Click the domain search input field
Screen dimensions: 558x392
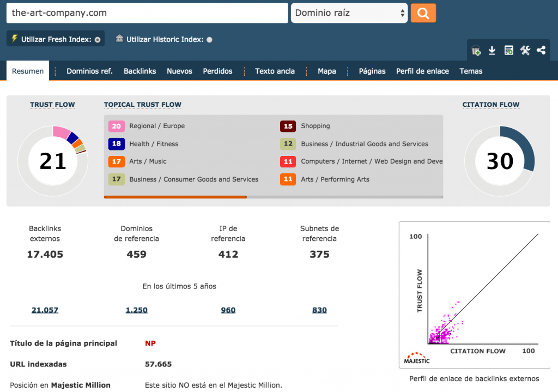click(x=147, y=13)
